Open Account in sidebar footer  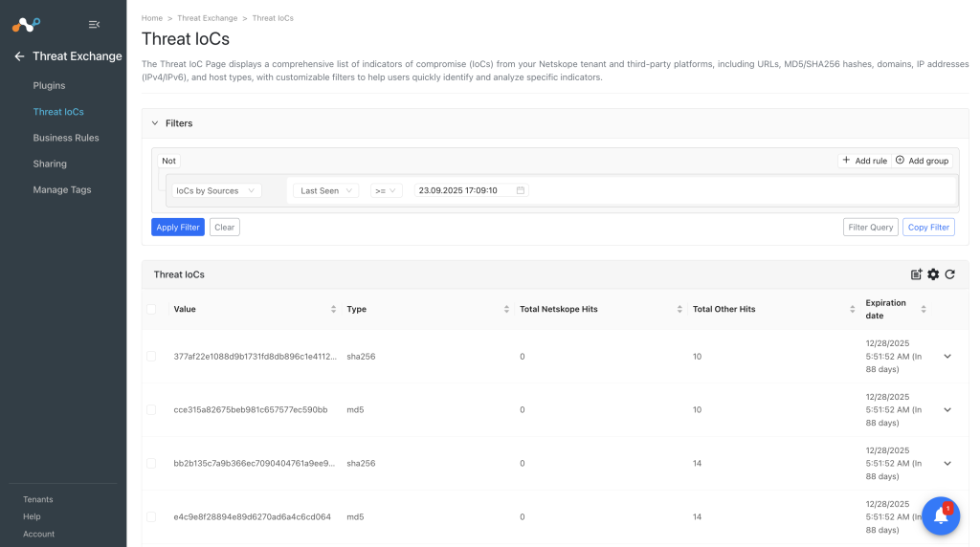38,534
